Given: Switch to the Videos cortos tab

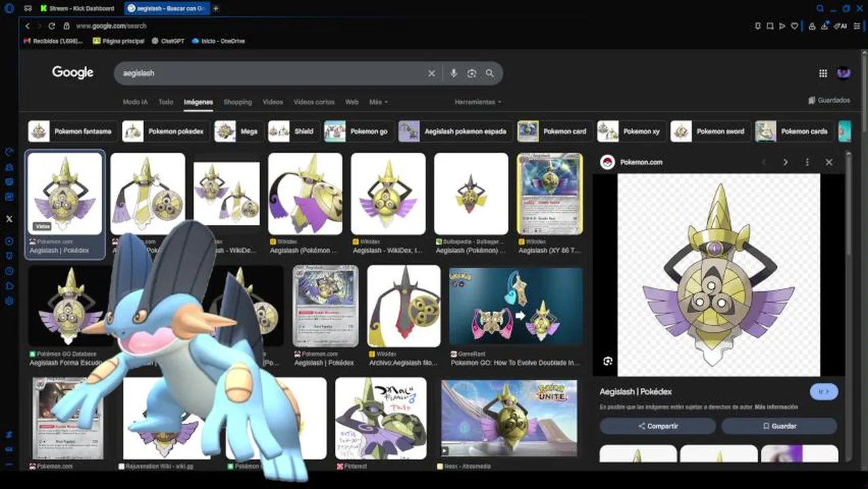Looking at the screenshot, I should [314, 102].
